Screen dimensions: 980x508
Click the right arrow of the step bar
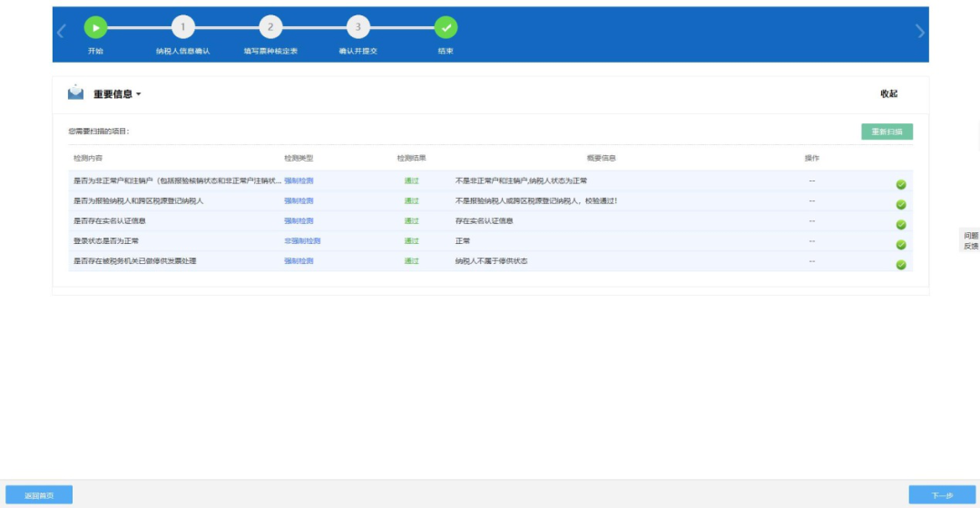point(920,32)
